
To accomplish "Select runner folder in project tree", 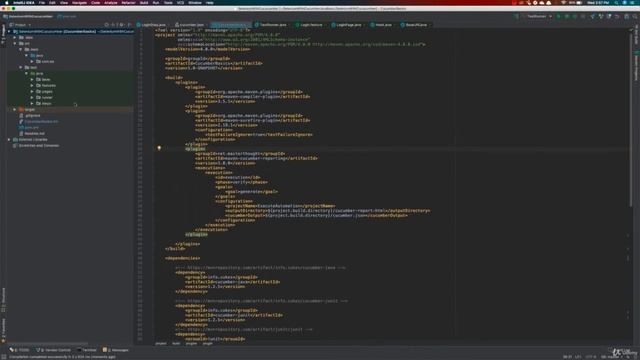I will (47, 98).
